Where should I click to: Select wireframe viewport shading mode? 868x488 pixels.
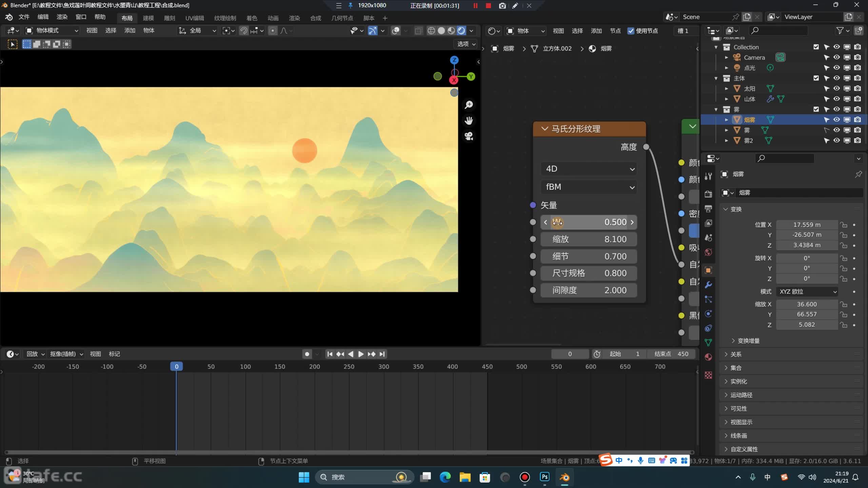click(431, 31)
